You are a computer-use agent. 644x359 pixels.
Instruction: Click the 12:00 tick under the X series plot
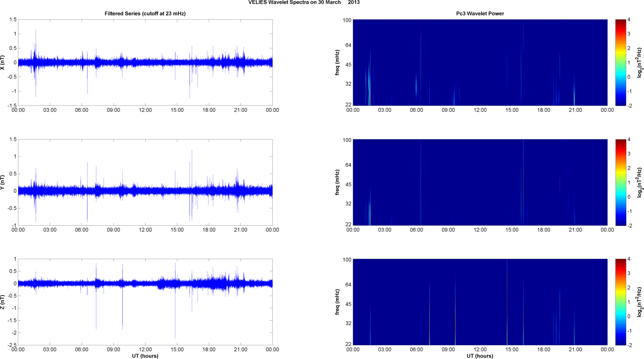(x=145, y=110)
